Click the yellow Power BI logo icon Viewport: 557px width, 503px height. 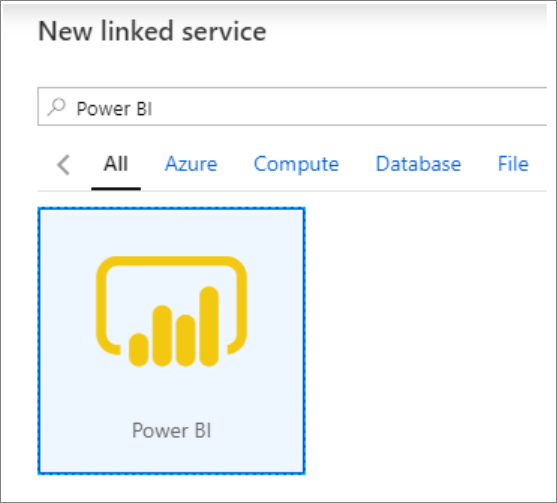pyautogui.click(x=172, y=312)
